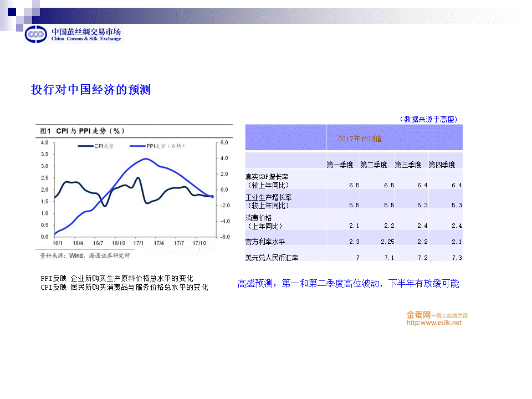
Task: Click the 7.3 exchange rate cell
Action: 457,258
